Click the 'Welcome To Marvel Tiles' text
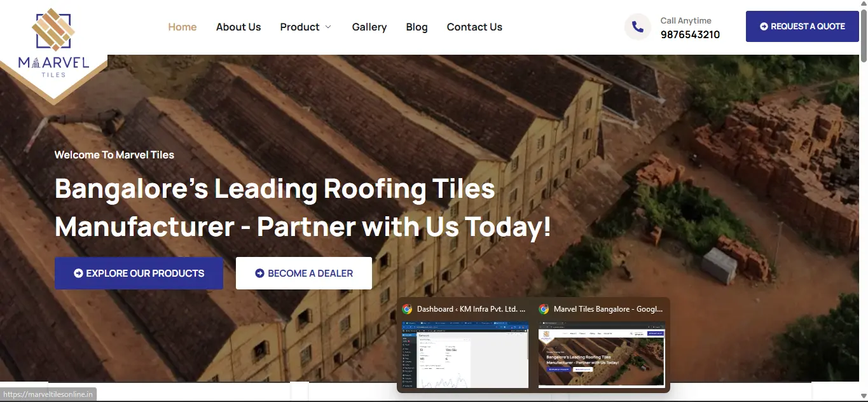 [114, 155]
